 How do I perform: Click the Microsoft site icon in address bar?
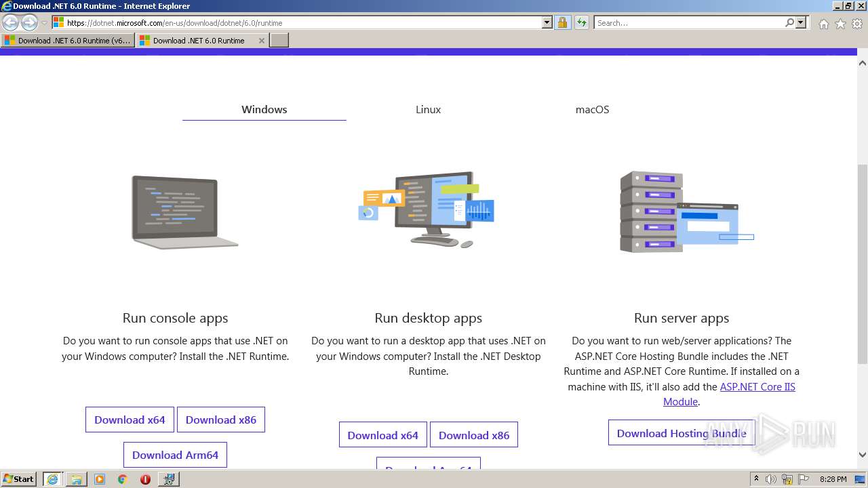59,22
